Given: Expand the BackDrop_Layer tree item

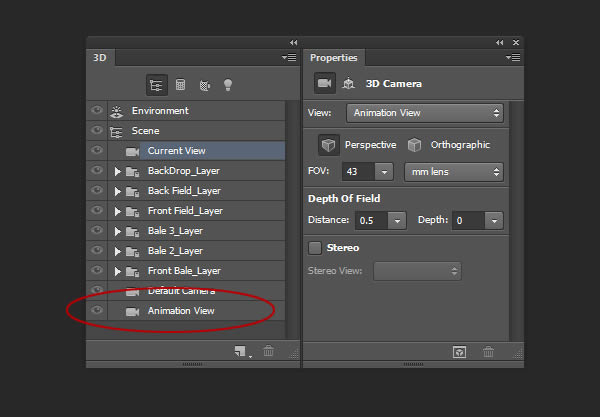Looking at the screenshot, I should point(117,171).
